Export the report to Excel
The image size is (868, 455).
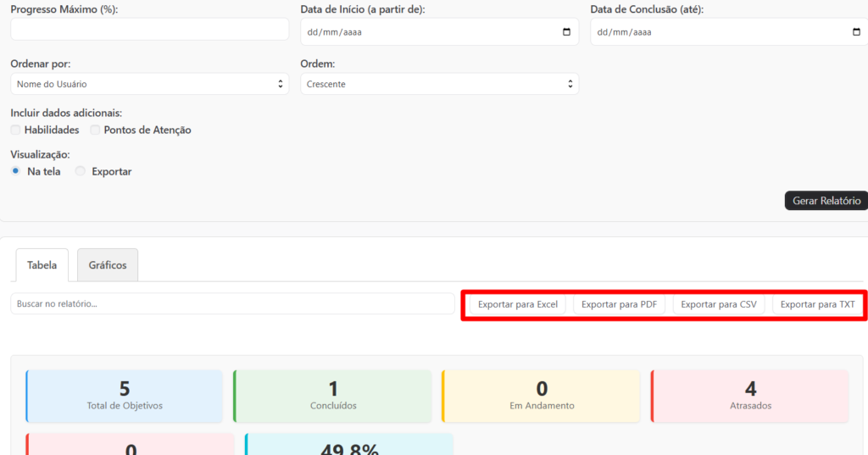[x=517, y=304]
